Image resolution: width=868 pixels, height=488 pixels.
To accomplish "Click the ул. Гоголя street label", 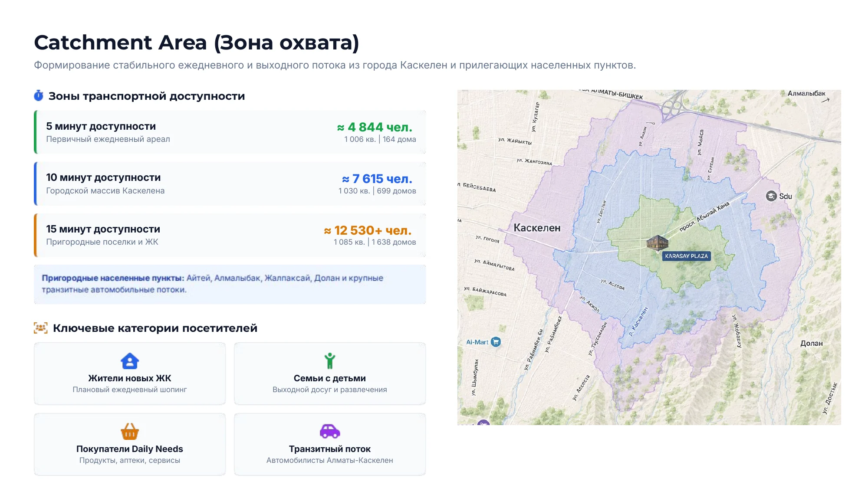I will [x=487, y=239].
